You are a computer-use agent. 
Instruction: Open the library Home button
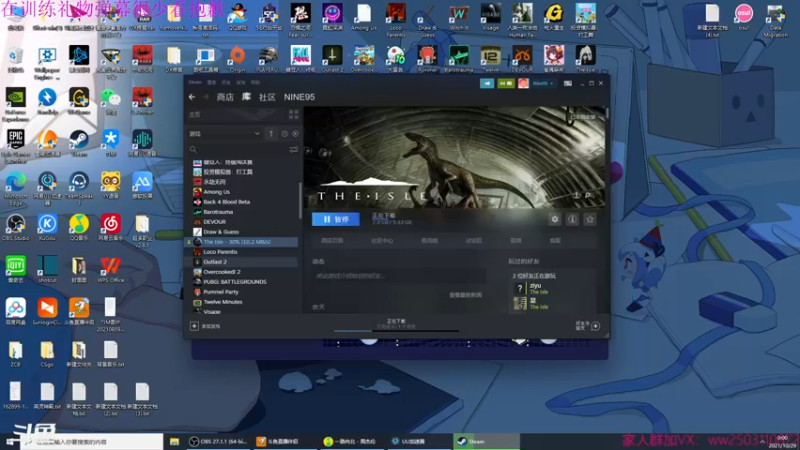tap(195, 114)
